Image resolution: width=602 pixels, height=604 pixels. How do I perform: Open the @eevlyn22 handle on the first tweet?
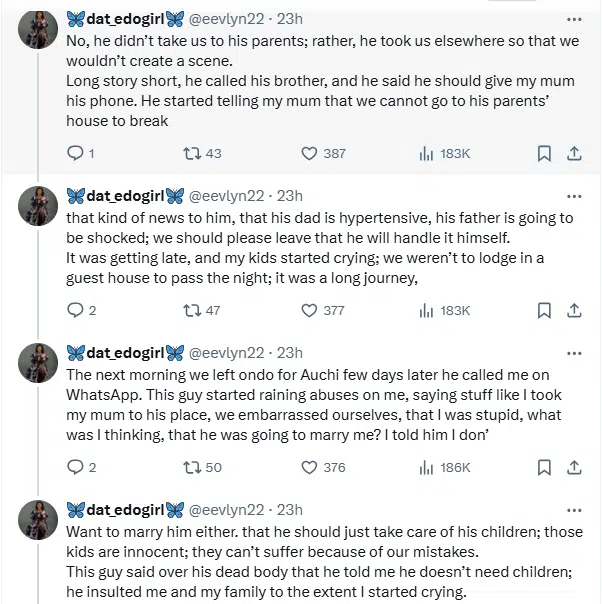click(x=229, y=19)
